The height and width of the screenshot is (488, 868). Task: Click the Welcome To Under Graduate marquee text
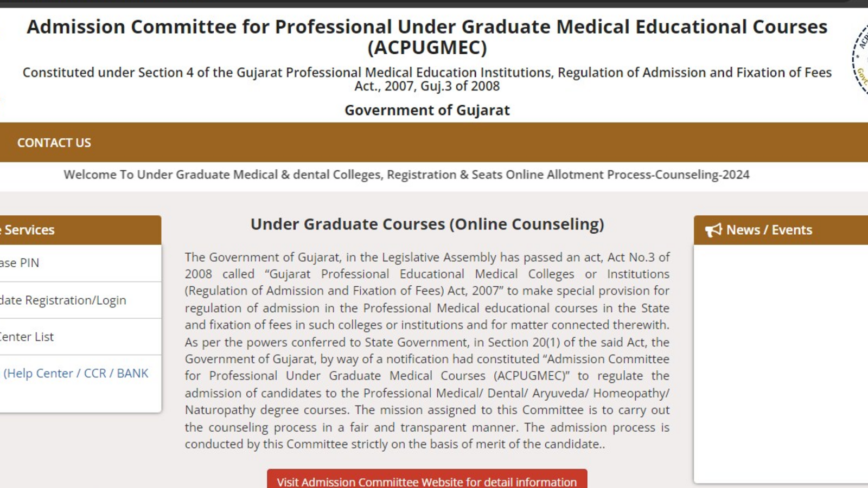click(x=406, y=175)
